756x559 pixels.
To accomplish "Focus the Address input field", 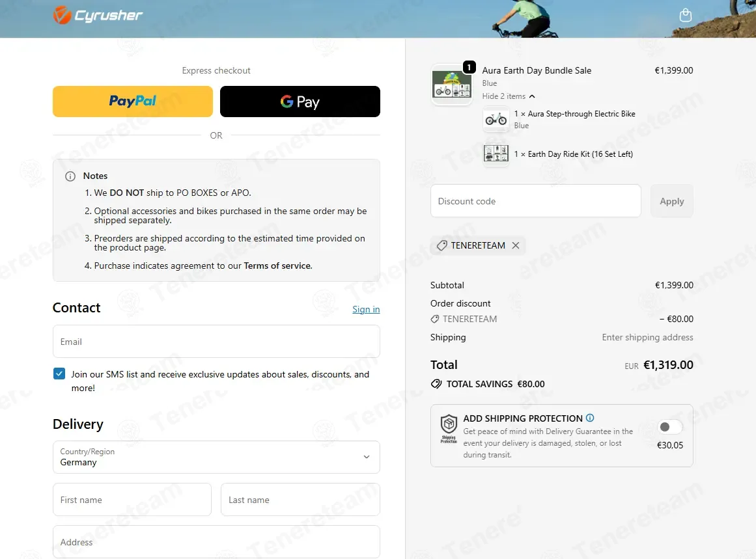I will (x=216, y=542).
